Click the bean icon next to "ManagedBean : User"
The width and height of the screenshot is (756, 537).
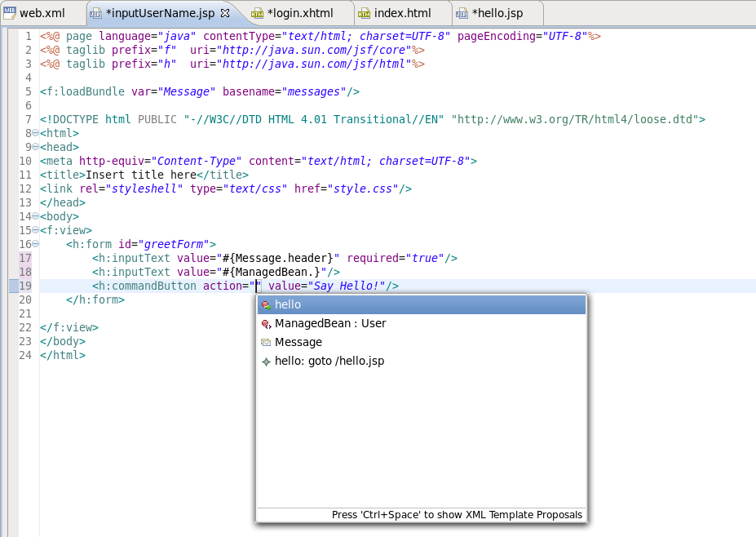pyautogui.click(x=267, y=324)
